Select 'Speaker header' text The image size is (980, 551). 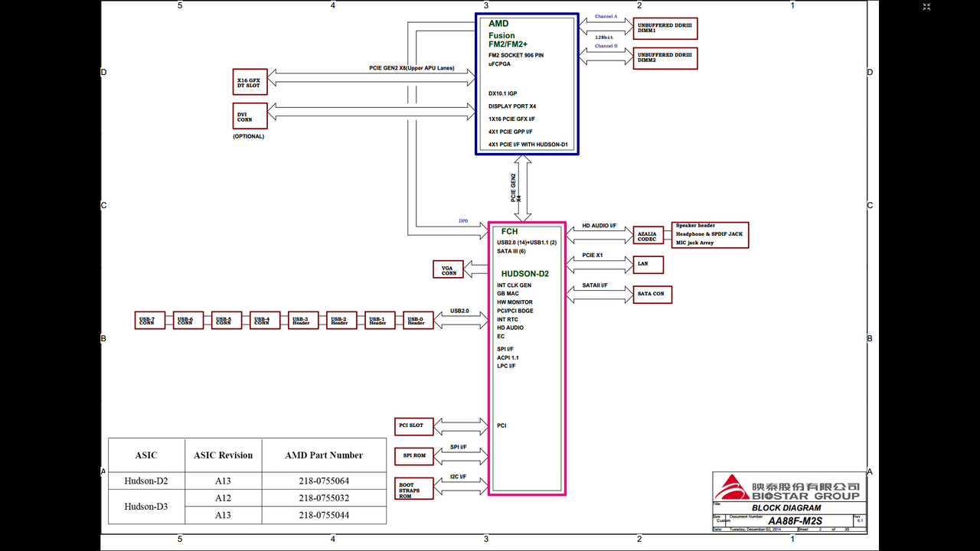[x=695, y=226]
